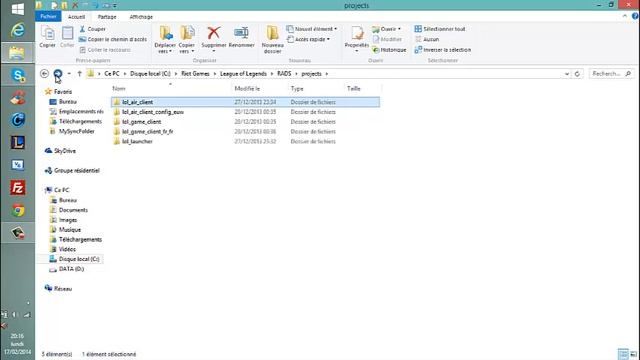Open Réseau in the navigation pane
640x360 pixels.
[58, 289]
